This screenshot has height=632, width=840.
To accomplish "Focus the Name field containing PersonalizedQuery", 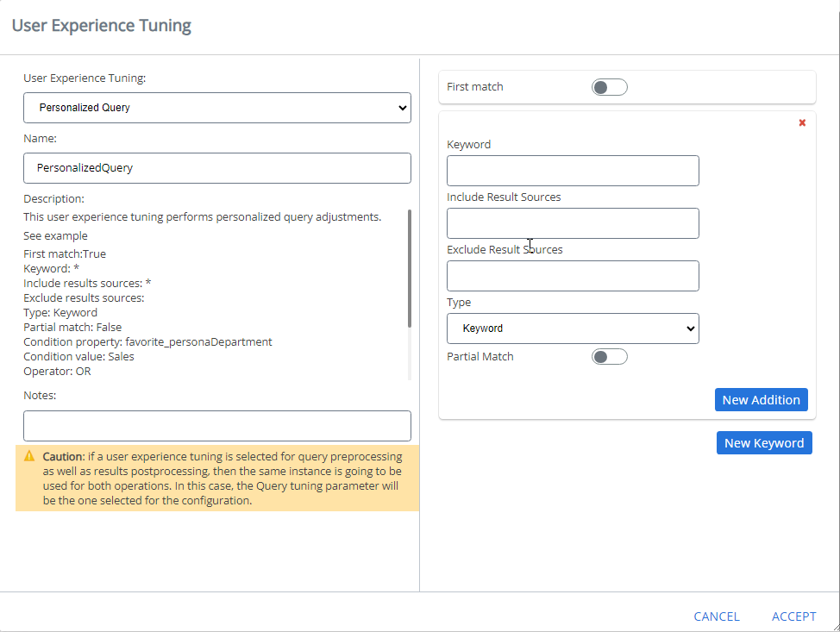I will tap(217, 168).
